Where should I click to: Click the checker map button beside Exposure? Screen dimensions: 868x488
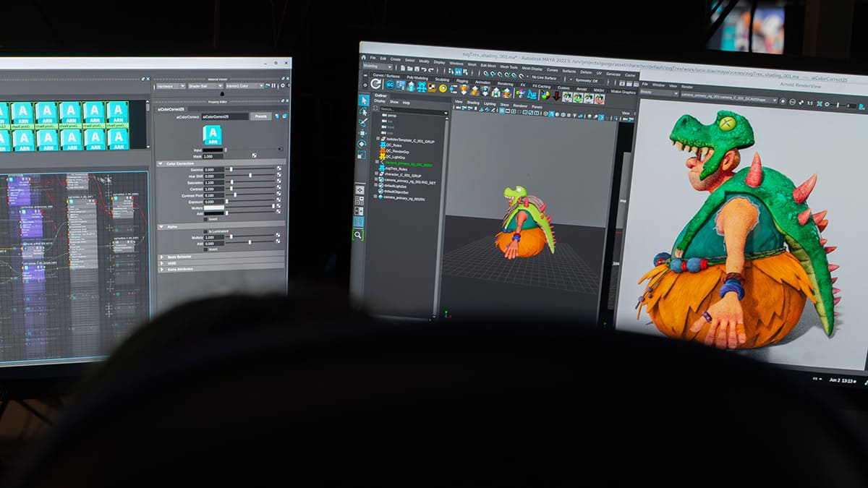[x=278, y=202]
